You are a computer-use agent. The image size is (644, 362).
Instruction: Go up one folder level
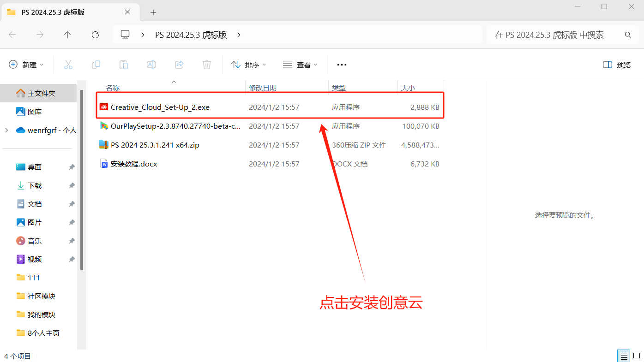click(x=67, y=35)
